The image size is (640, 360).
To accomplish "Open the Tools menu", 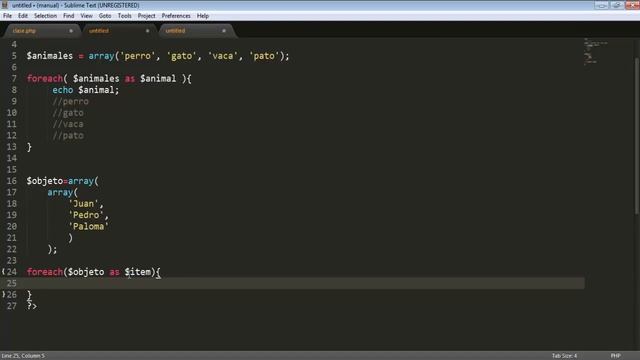I will pos(124,16).
